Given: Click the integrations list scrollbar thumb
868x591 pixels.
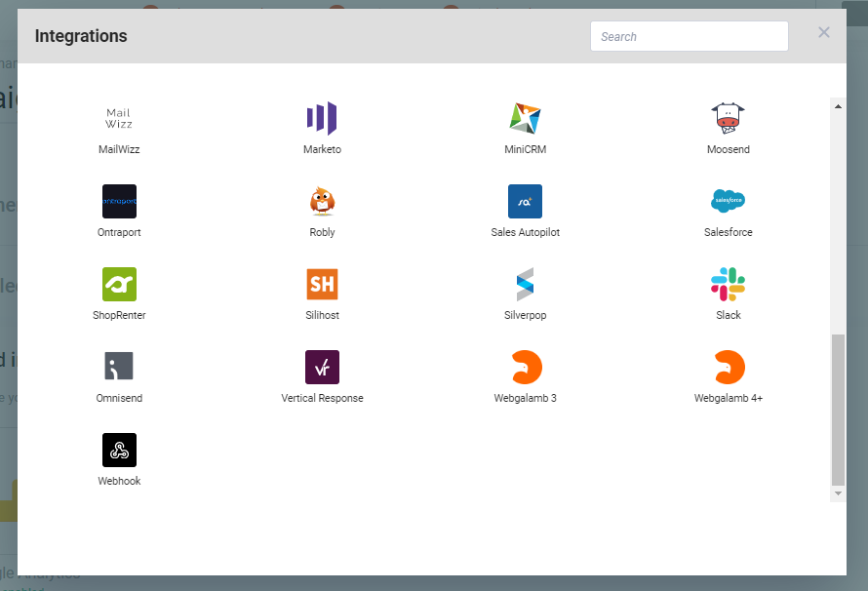Looking at the screenshot, I should pyautogui.click(x=838, y=410).
